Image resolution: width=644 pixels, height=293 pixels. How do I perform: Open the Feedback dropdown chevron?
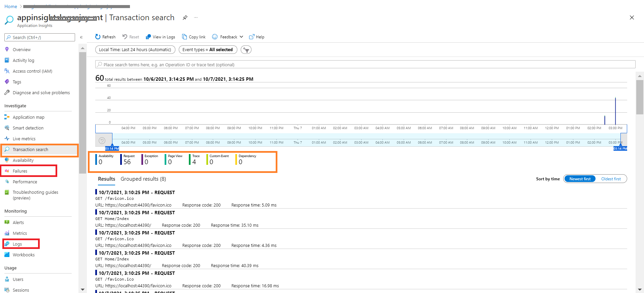[x=241, y=37]
